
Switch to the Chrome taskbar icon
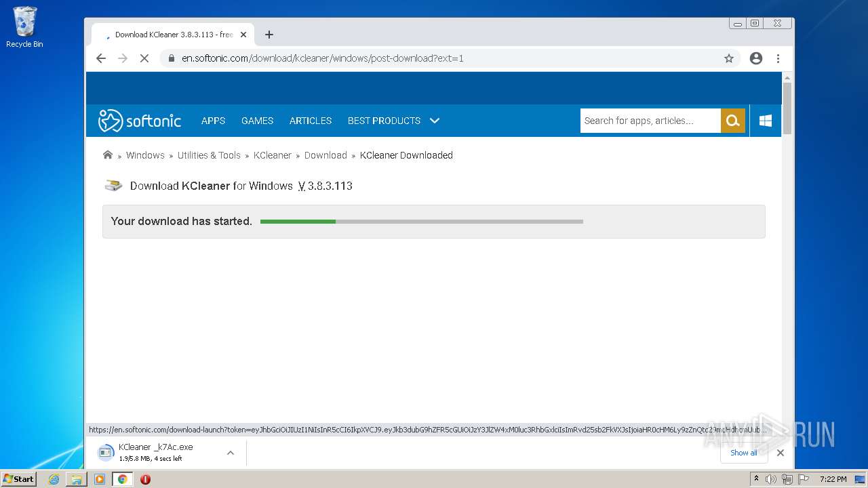pyautogui.click(x=122, y=479)
